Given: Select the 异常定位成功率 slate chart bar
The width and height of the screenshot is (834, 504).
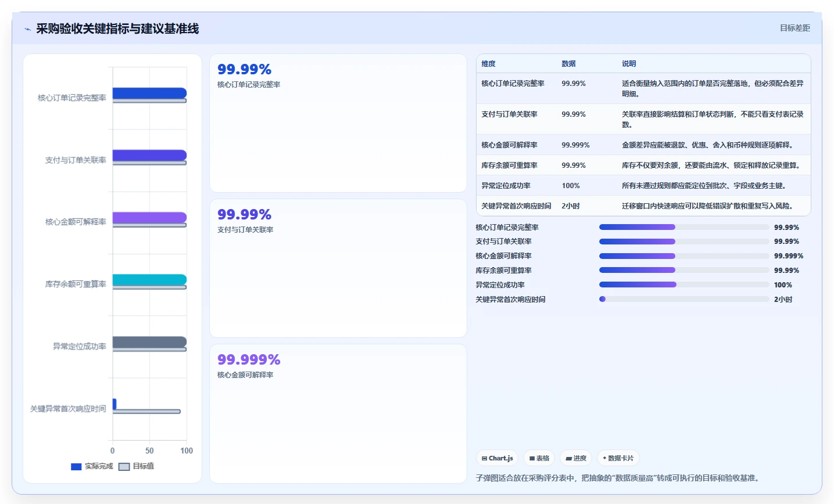Looking at the screenshot, I should (149, 342).
